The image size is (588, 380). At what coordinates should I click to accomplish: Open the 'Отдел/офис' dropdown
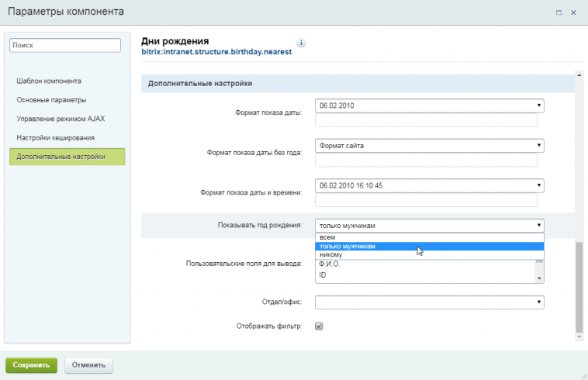pyautogui.click(x=430, y=302)
